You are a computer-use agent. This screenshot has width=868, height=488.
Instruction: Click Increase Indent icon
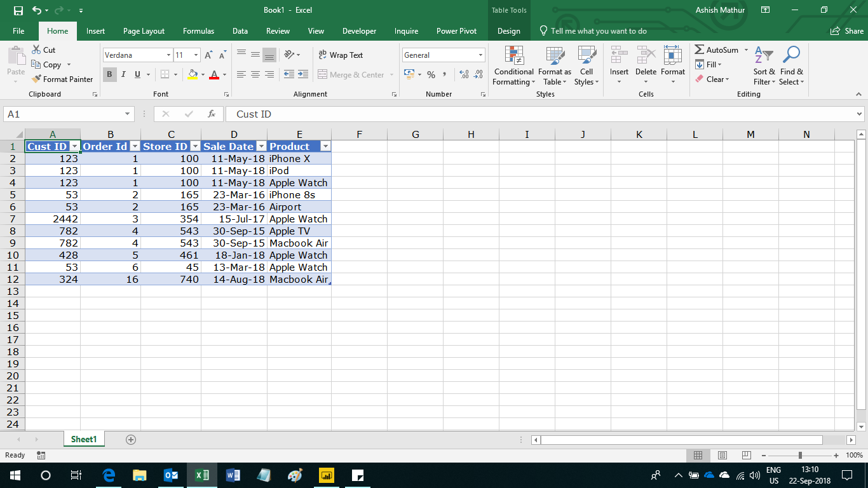click(302, 75)
